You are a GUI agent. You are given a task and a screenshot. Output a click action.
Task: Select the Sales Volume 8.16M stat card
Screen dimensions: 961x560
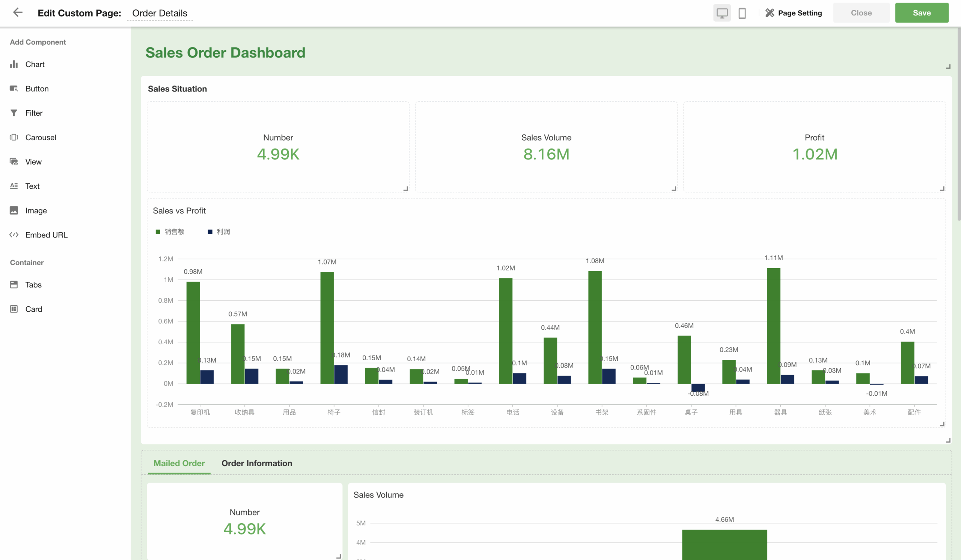546,147
